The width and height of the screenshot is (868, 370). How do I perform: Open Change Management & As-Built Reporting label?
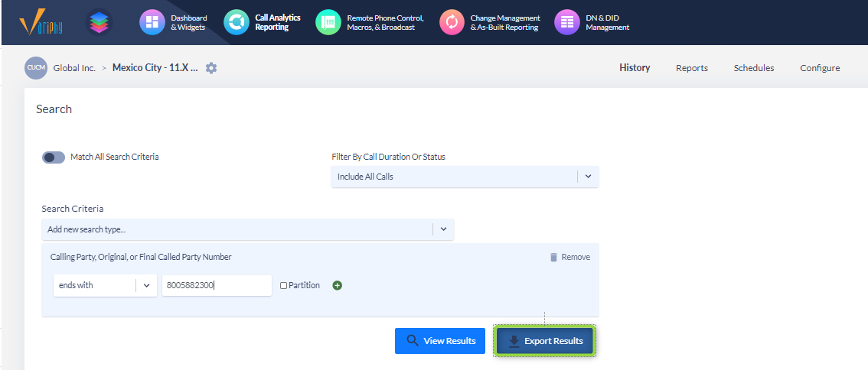coord(505,23)
